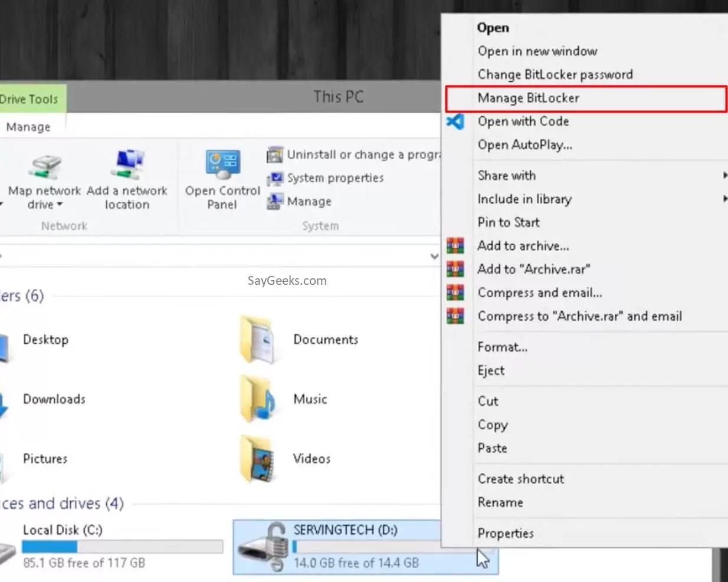
Task: Open the Control Panel ribbon icon
Action: 222,165
